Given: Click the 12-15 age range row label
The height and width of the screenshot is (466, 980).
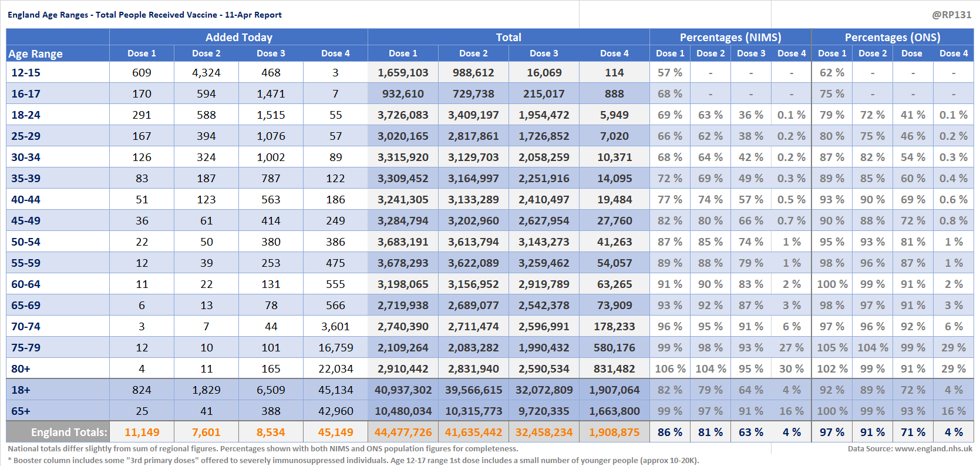Looking at the screenshot, I should tap(26, 73).
